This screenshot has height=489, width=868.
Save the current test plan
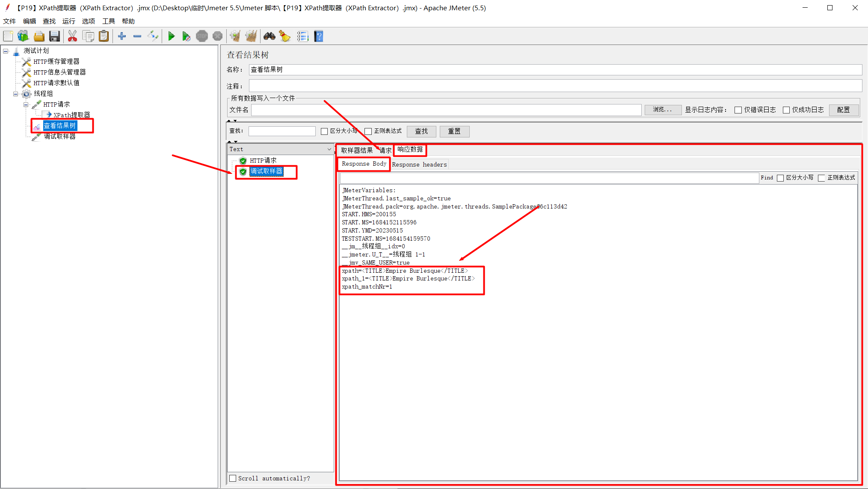(x=55, y=36)
